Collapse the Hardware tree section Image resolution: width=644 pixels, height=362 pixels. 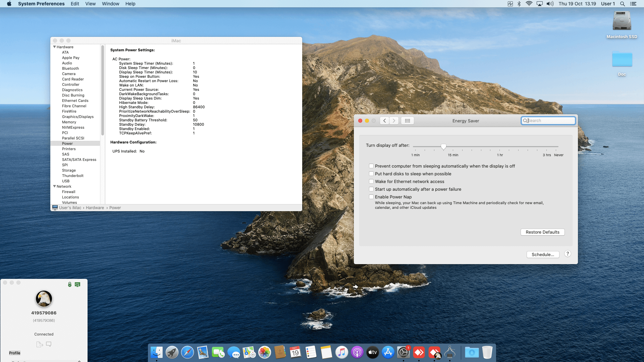pyautogui.click(x=54, y=47)
